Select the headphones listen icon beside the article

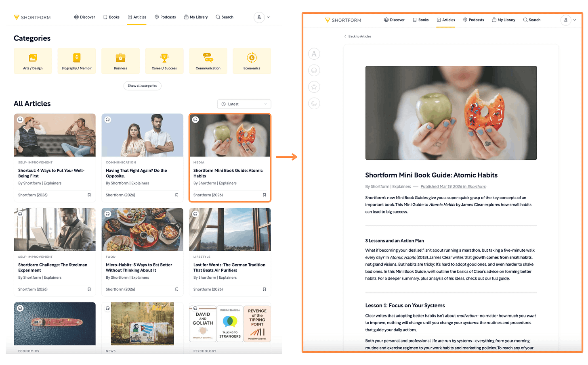tap(314, 70)
